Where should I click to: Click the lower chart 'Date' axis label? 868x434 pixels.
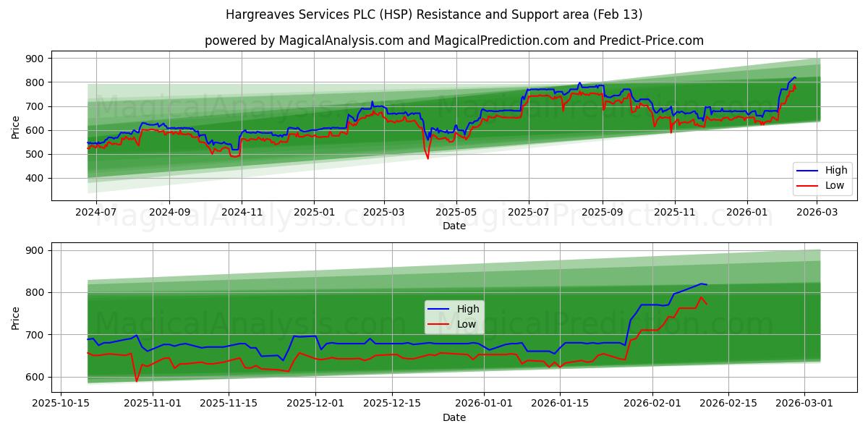pos(454,417)
